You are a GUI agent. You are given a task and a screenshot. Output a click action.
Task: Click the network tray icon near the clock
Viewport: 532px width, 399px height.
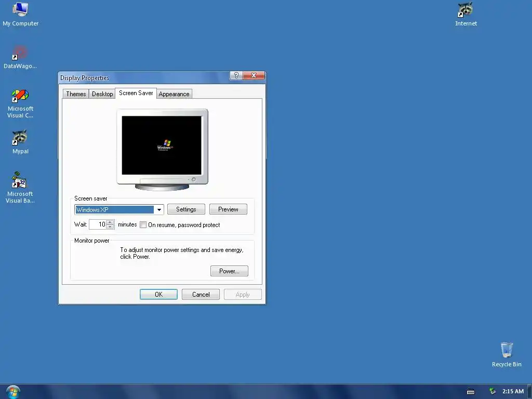pos(493,391)
